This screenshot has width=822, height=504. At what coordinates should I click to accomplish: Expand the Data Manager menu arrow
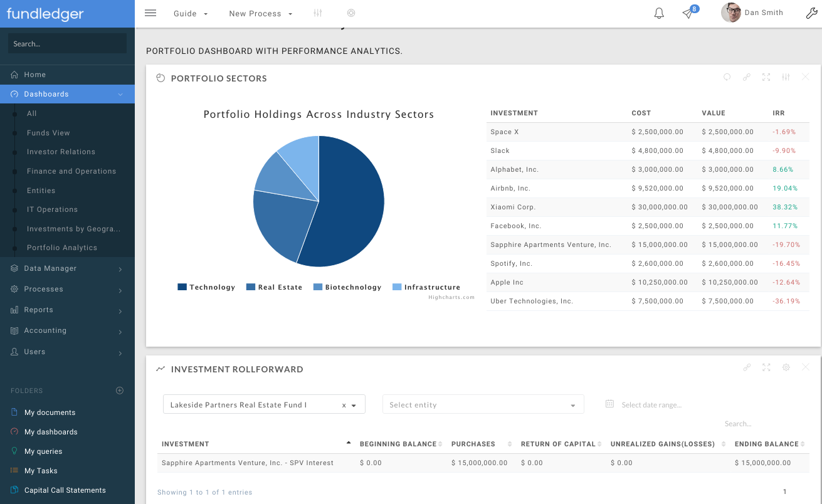click(x=120, y=269)
